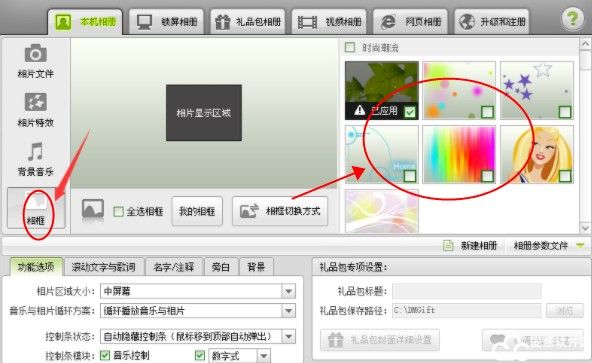Click the photo frame preview icon beside 全选相框
Viewport: 592px width, 363px height.
(x=93, y=209)
